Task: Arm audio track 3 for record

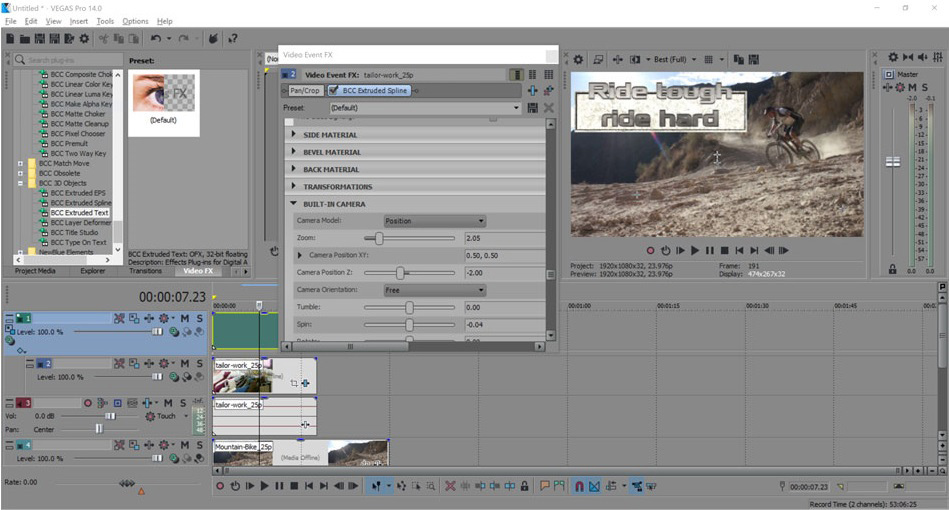Action: click(88, 403)
